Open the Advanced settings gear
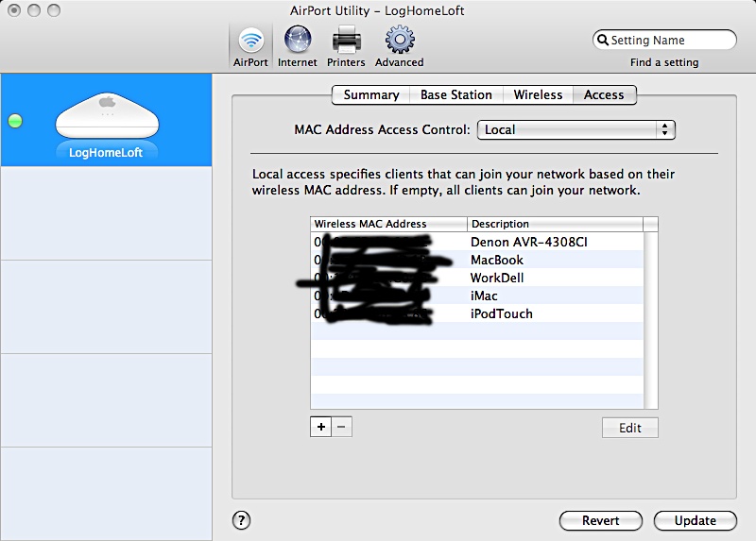 [x=399, y=47]
